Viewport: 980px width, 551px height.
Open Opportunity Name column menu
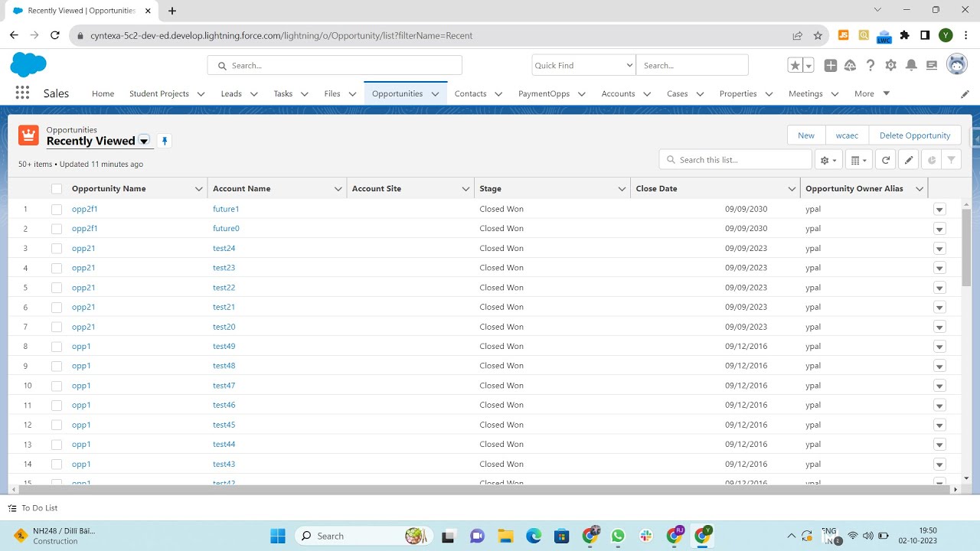tap(199, 189)
